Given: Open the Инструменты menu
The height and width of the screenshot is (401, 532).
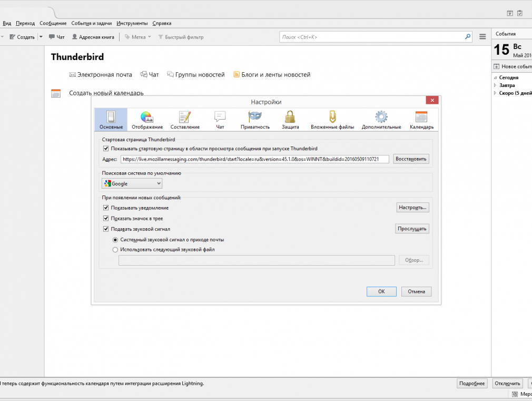Looking at the screenshot, I should 132,23.
